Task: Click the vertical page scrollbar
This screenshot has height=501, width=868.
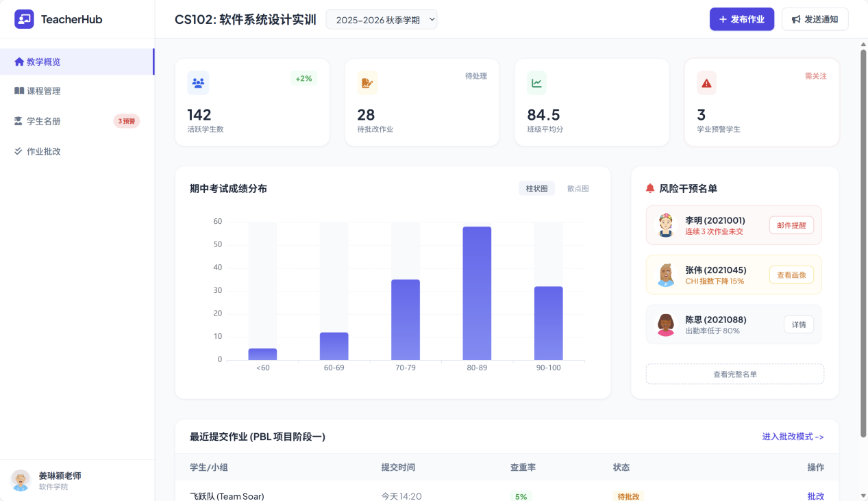Action: point(863,240)
